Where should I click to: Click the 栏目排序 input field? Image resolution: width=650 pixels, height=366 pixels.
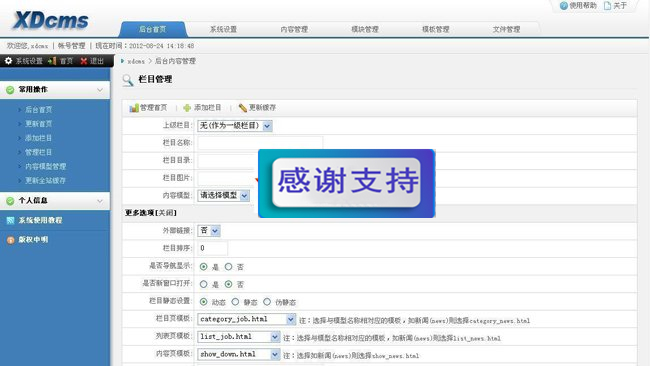click(x=212, y=248)
